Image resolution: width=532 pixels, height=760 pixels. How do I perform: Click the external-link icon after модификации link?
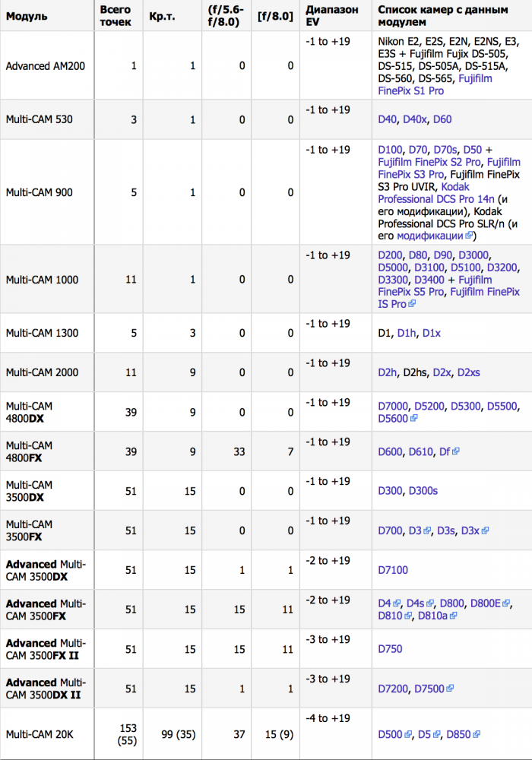coord(468,236)
